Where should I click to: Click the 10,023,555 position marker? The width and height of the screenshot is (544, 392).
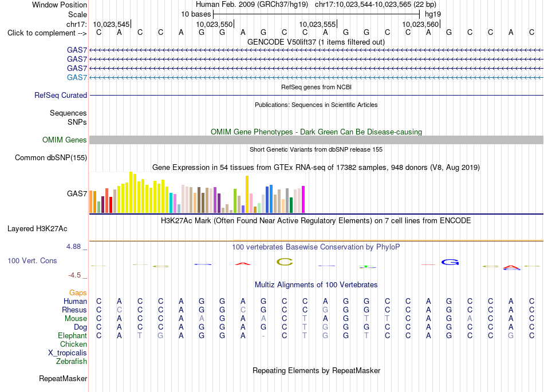318,24
